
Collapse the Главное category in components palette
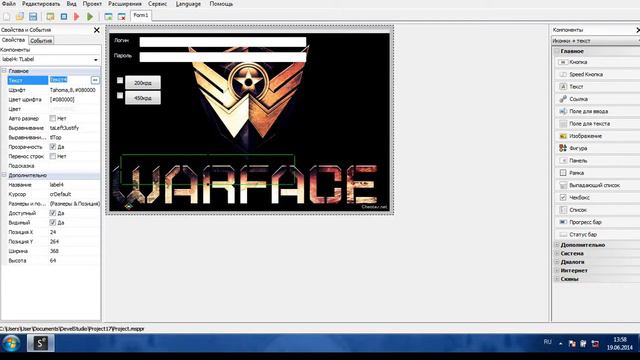click(557, 51)
